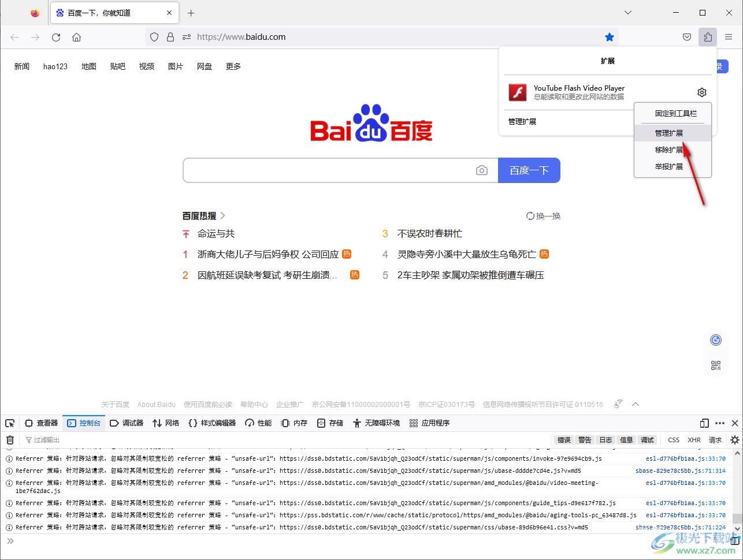Open a new tab with plus button
Image resolution: width=743 pixels, height=560 pixels.
tap(191, 13)
